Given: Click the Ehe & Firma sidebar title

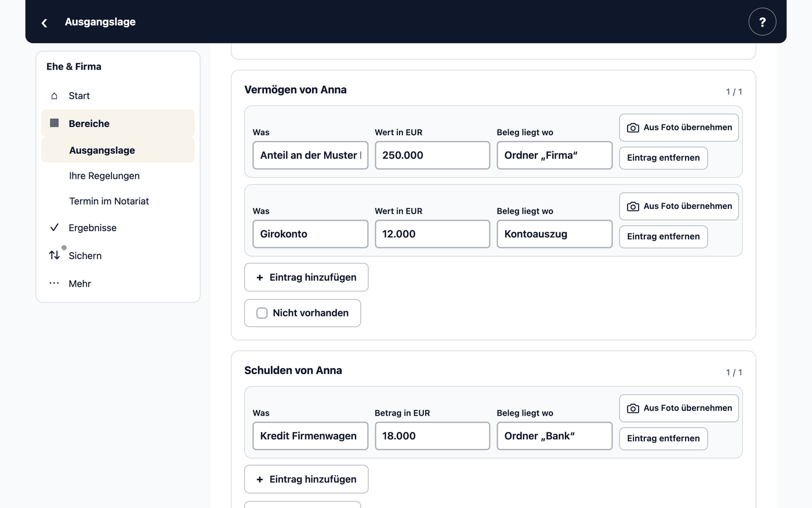Looking at the screenshot, I should tap(74, 67).
